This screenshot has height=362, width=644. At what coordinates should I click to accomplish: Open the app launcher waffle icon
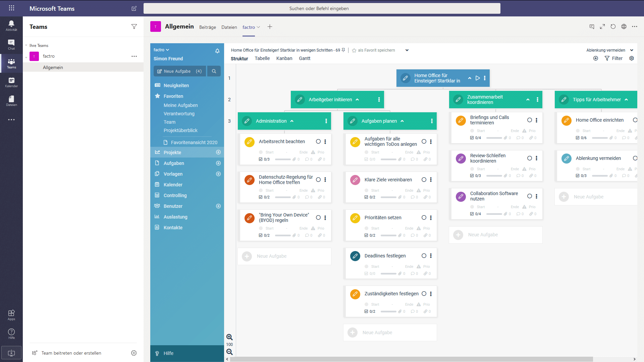(11, 8)
